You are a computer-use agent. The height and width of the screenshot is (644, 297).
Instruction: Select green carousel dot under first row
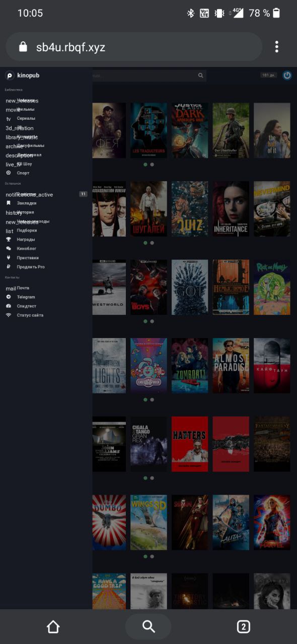click(x=145, y=165)
